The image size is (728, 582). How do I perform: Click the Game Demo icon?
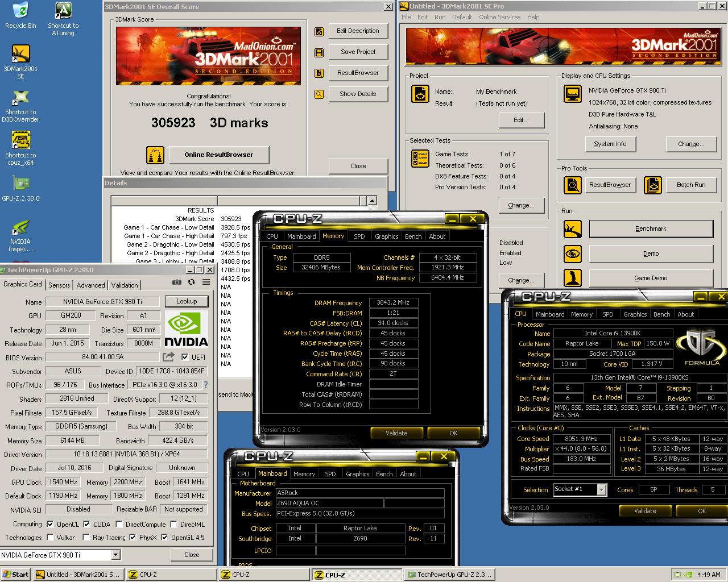click(572, 278)
